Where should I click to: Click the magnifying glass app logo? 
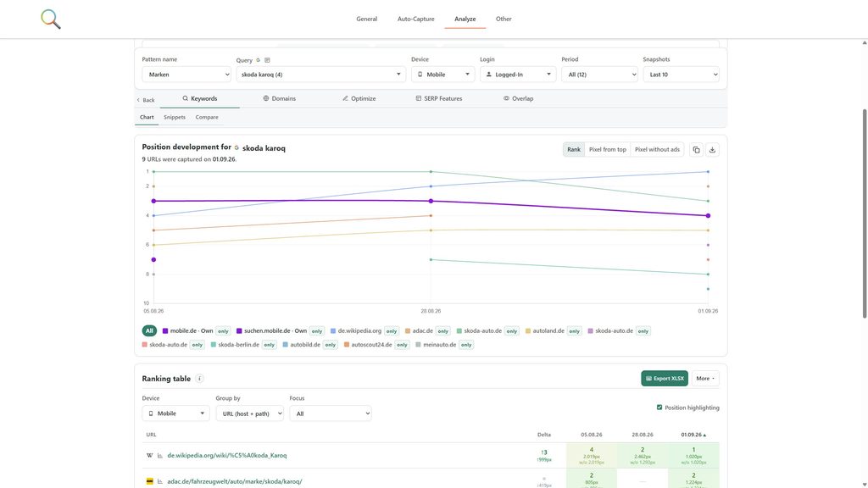50,19
